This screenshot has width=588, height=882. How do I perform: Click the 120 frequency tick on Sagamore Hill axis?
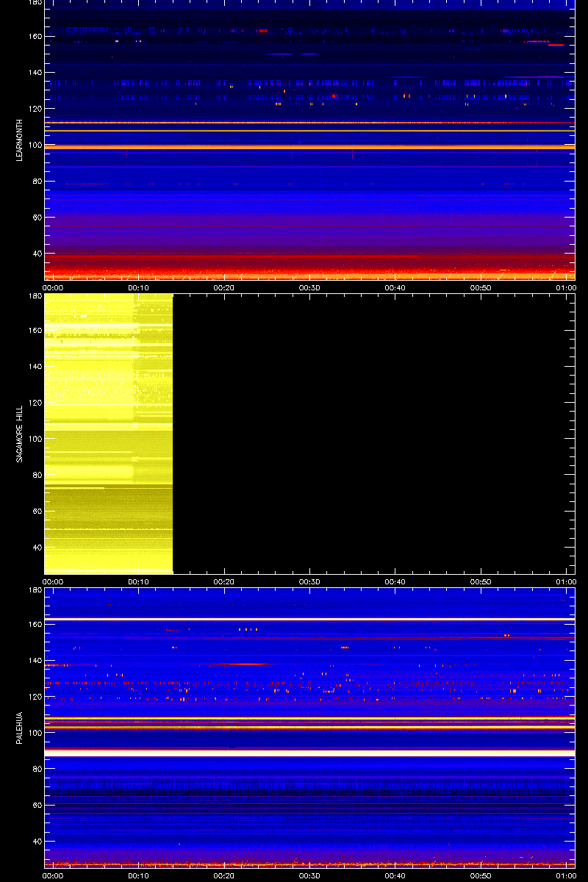(35, 403)
